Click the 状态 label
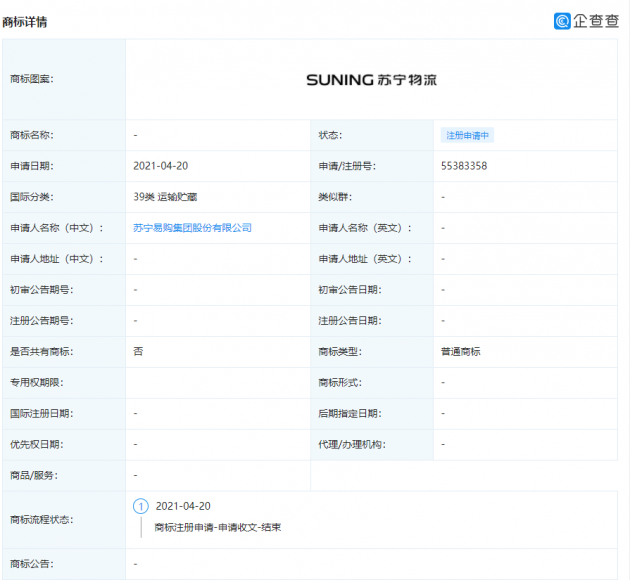 (x=330, y=135)
